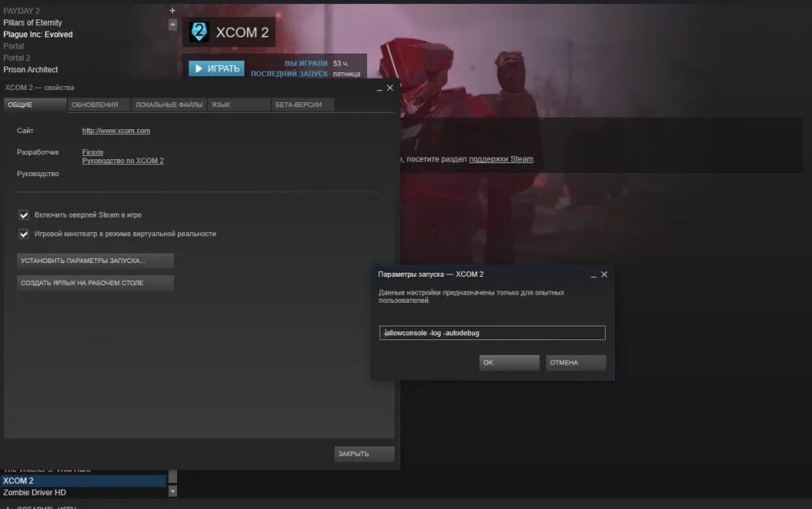
Task: Select Zombie Driver HD in library
Action: (x=35, y=493)
